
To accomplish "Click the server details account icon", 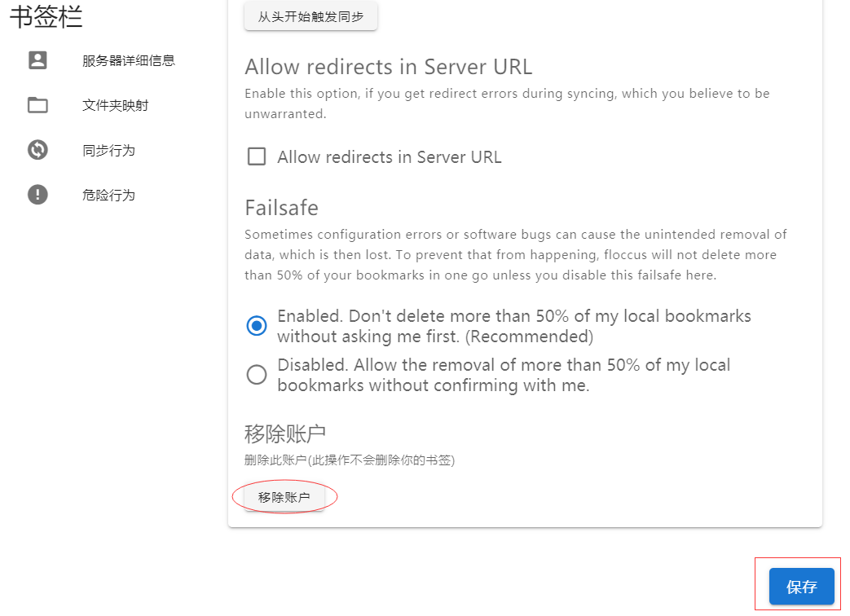I will click(x=37, y=59).
